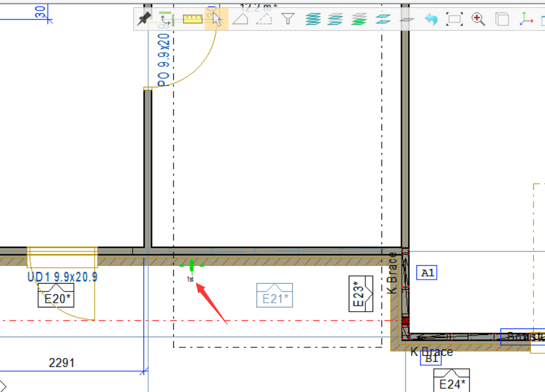Image resolution: width=545 pixels, height=392 pixels.
Task: Select the yellow ruler measure tool
Action: pos(193,19)
